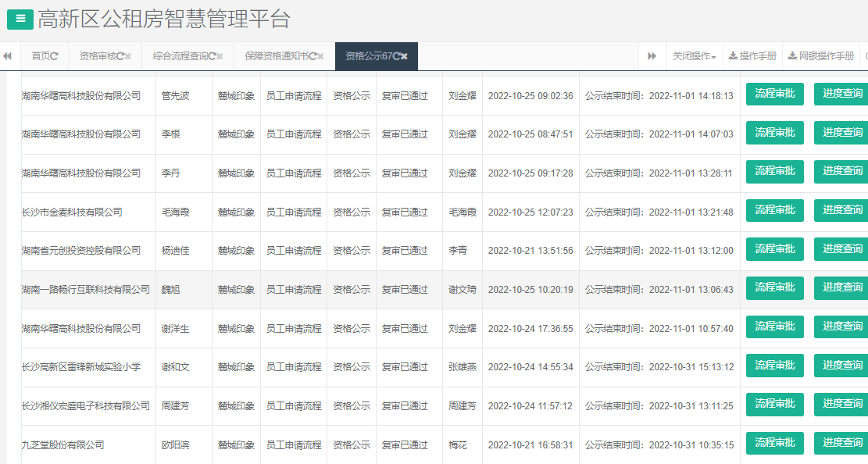Viewport: 868px width, 464px height.
Task: Open the 首页 tab
Action: pyautogui.click(x=45, y=55)
